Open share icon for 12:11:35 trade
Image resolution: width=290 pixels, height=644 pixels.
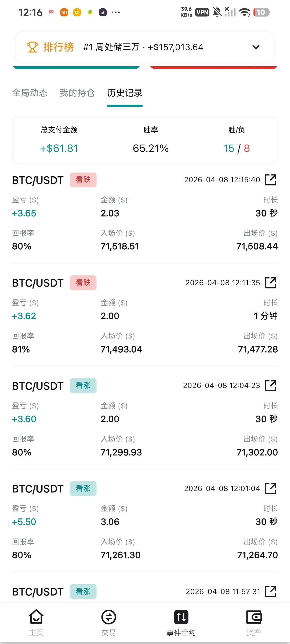click(x=271, y=283)
